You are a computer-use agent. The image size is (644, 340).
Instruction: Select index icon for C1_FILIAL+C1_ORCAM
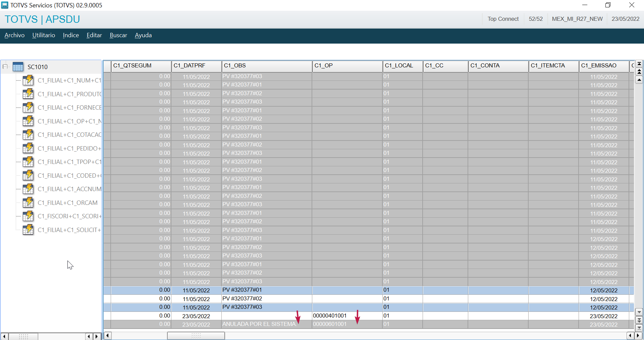[28, 203]
